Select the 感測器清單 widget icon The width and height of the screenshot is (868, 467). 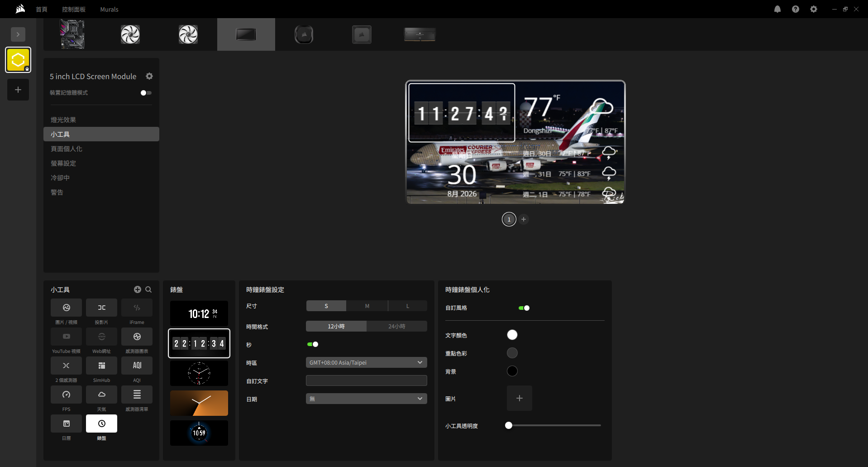137,395
